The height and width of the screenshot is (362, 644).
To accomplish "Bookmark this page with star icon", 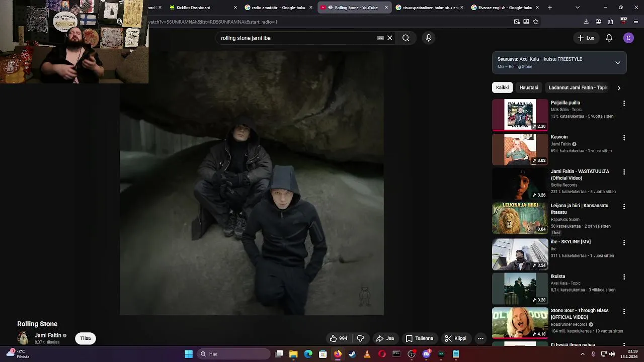I will tap(535, 22).
